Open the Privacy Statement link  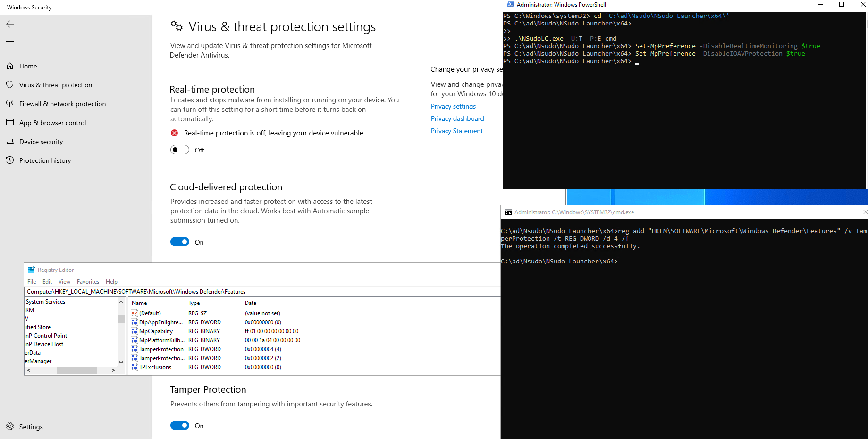click(457, 131)
